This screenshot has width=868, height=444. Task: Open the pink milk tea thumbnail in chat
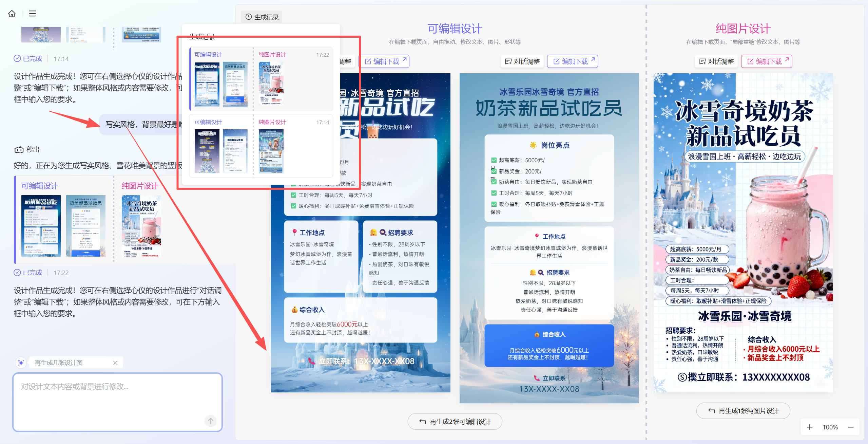click(x=141, y=226)
